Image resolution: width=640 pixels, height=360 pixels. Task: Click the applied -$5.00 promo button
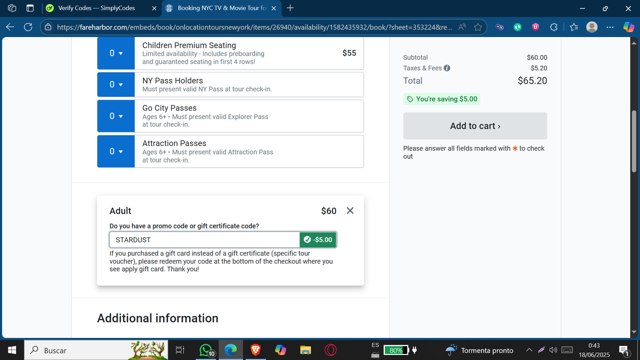(318, 240)
